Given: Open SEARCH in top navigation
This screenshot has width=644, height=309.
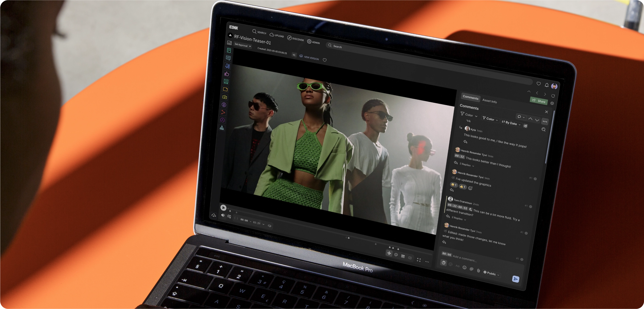Looking at the screenshot, I should point(259,32).
